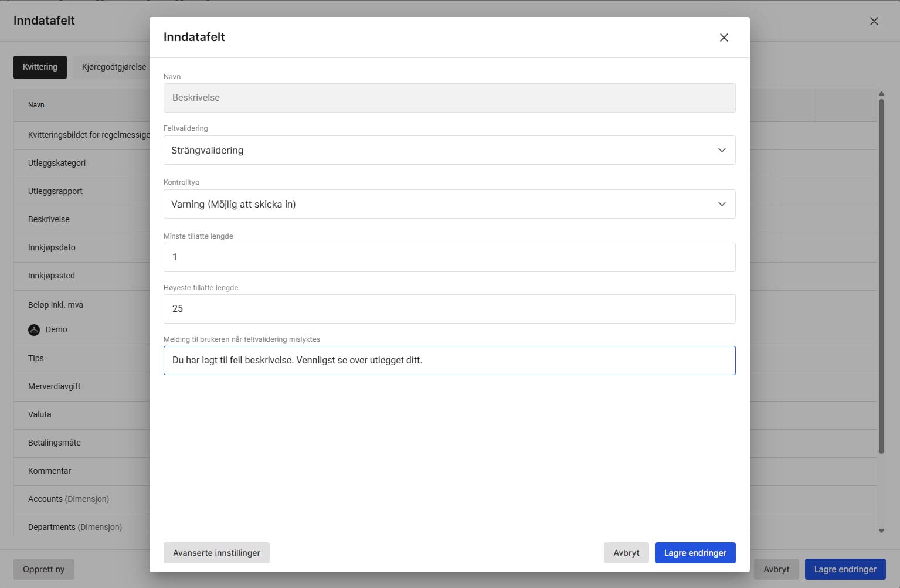Select the Utleggskategori row
Image resolution: width=900 pixels, height=588 pixels.
tap(57, 163)
